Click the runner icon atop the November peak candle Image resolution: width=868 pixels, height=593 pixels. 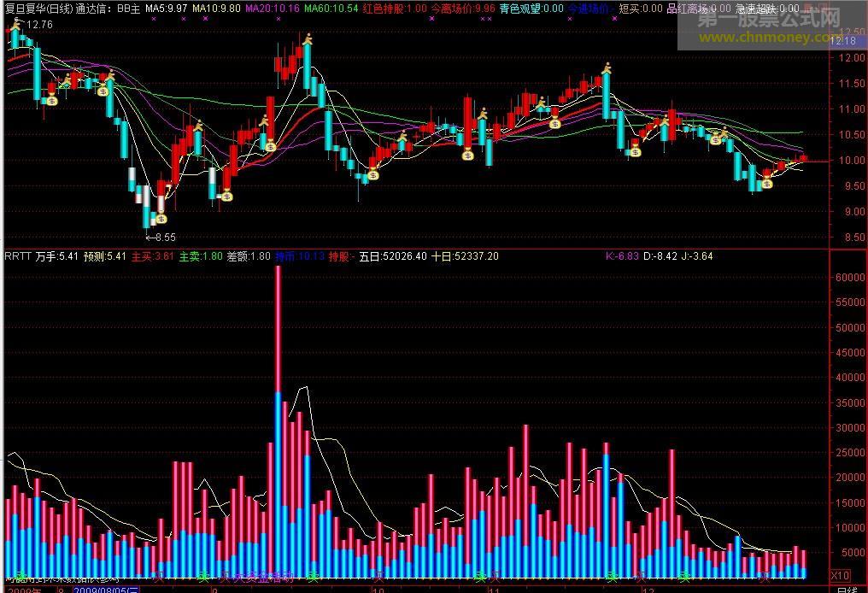click(607, 68)
